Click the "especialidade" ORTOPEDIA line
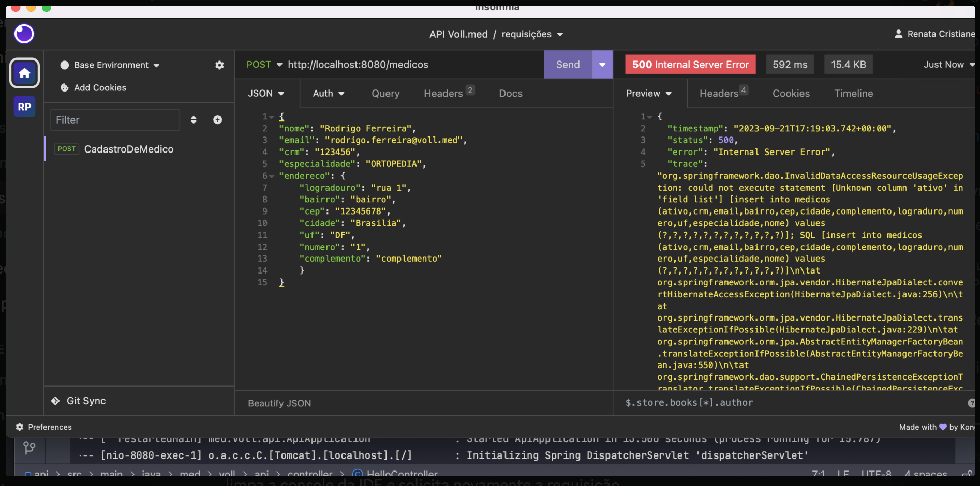Viewport: 980px width, 486px height. [x=352, y=164]
